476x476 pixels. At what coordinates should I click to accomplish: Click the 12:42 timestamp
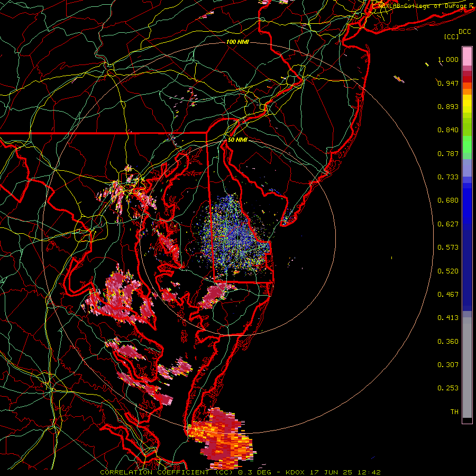tap(369, 472)
